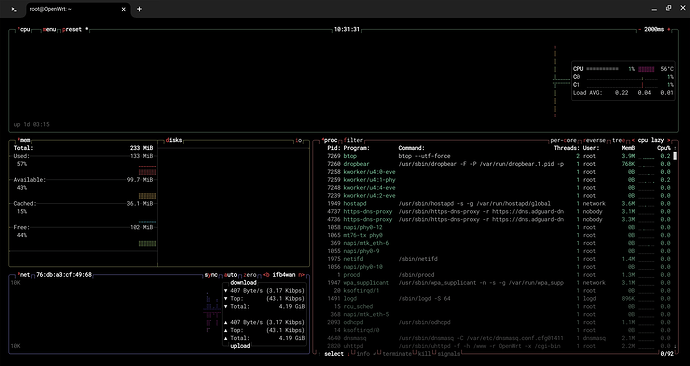Open a new terminal tab with plus
The height and width of the screenshot is (366, 690).
[139, 9]
